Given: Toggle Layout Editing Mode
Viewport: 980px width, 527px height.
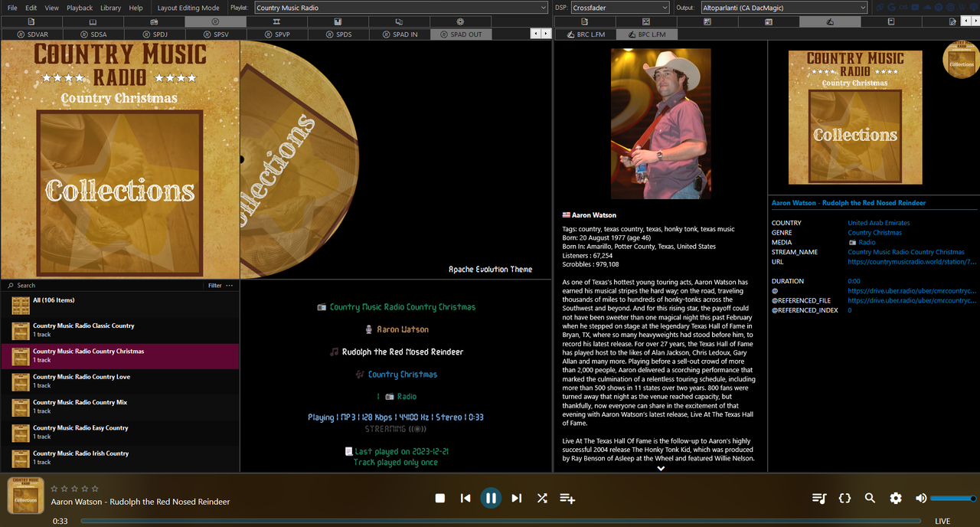Looking at the screenshot, I should point(188,8).
